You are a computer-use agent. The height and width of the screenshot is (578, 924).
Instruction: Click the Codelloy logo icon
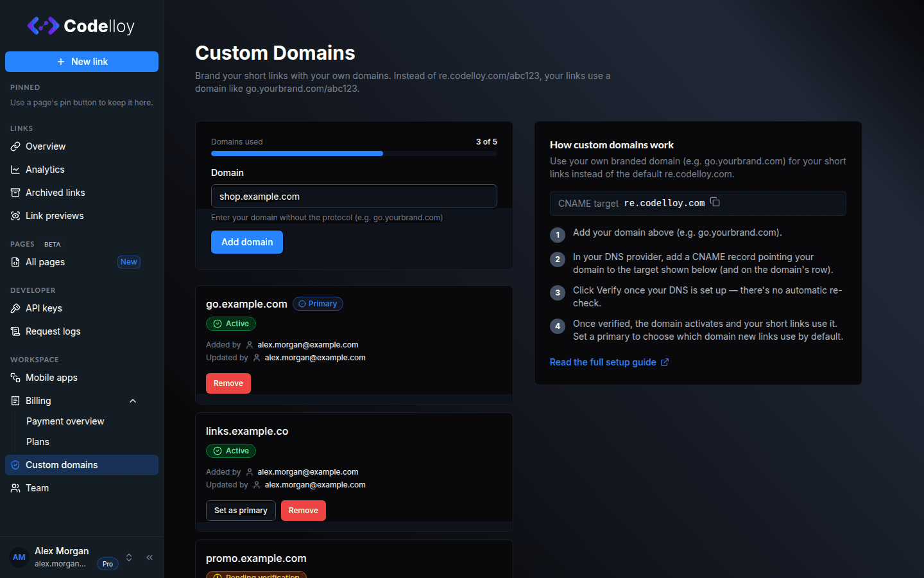tap(44, 26)
